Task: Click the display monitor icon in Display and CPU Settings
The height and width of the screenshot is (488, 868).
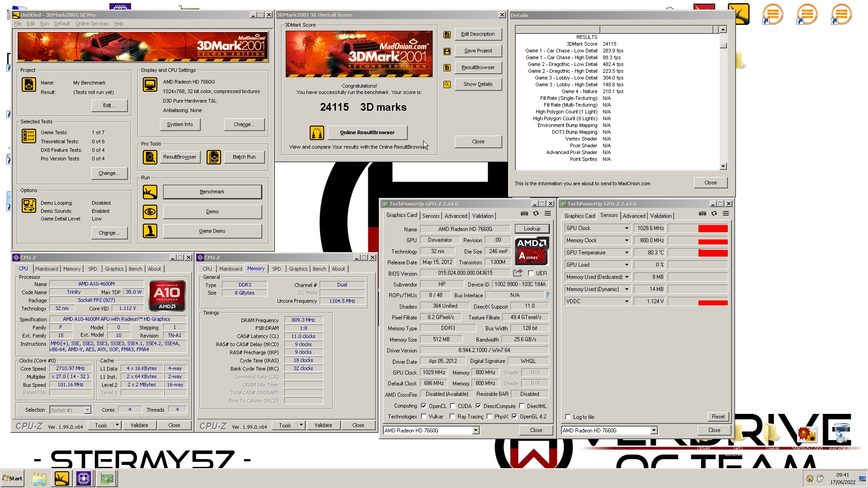Action: [150, 84]
